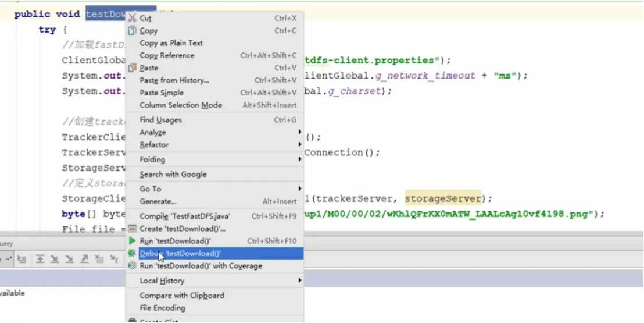644x323 pixels.
Task: Toggle Column Selection Mode
Action: (x=215, y=105)
